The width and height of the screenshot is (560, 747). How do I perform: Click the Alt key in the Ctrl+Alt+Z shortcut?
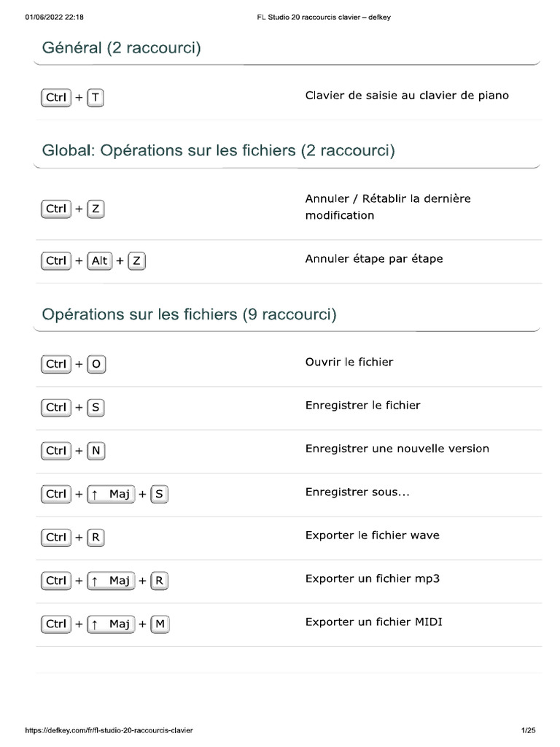click(98, 261)
